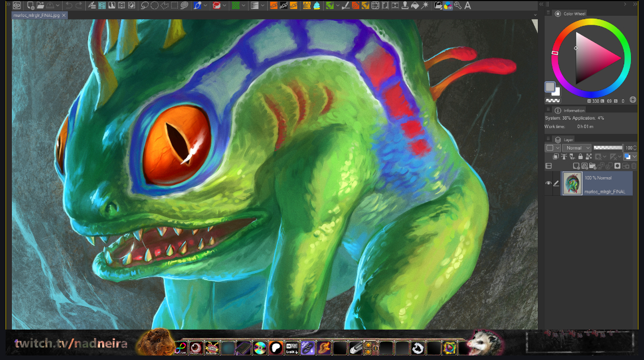This screenshot has width=644, height=360.
Task: Click the Undo arrow in toolbar
Action: [x=68, y=6]
